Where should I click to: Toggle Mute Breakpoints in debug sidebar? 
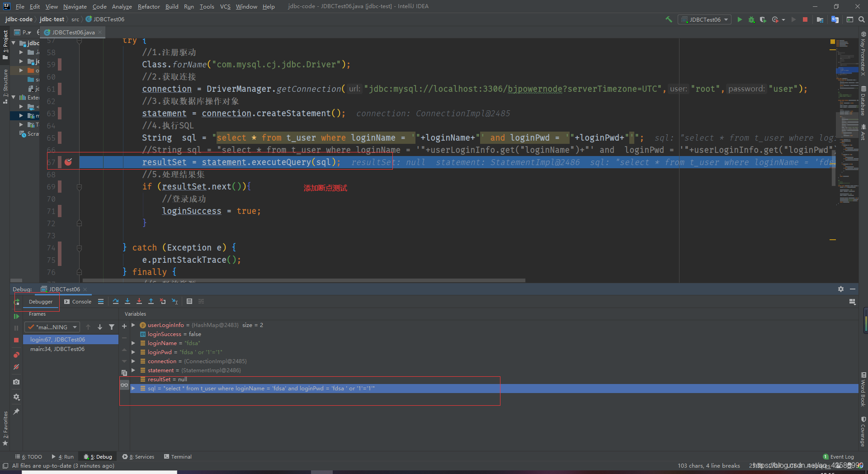pyautogui.click(x=16, y=367)
